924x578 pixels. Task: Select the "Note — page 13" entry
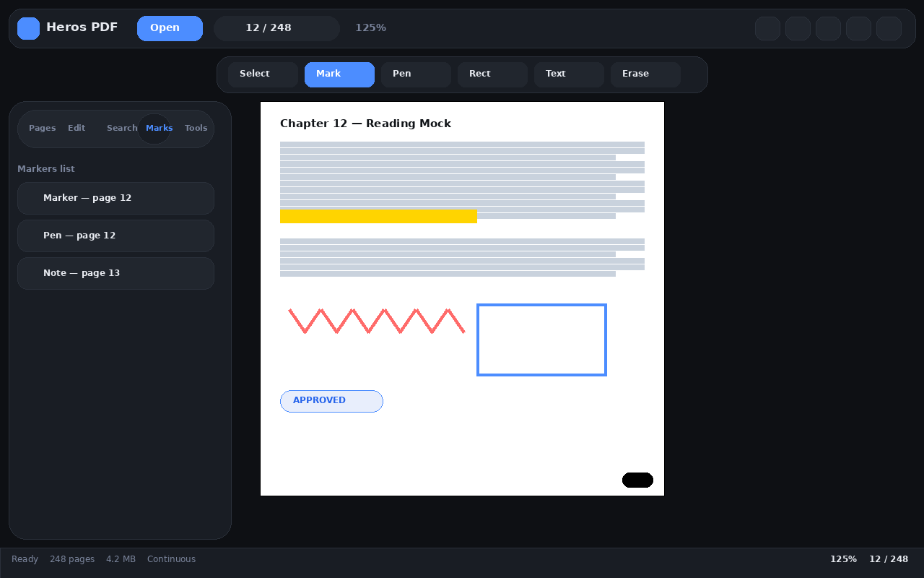click(x=115, y=273)
